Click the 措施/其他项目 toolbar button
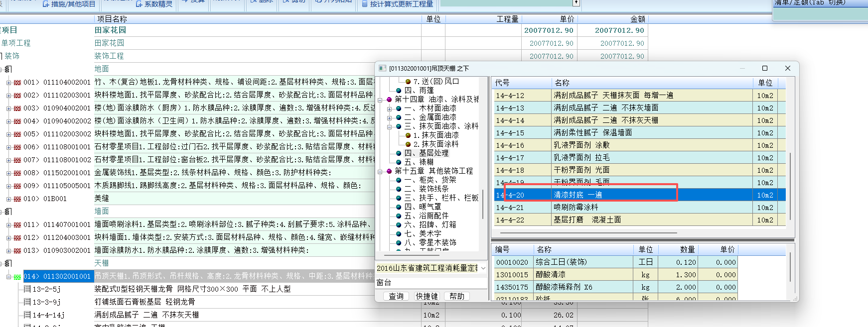This screenshot has height=327, width=868. [69, 4]
